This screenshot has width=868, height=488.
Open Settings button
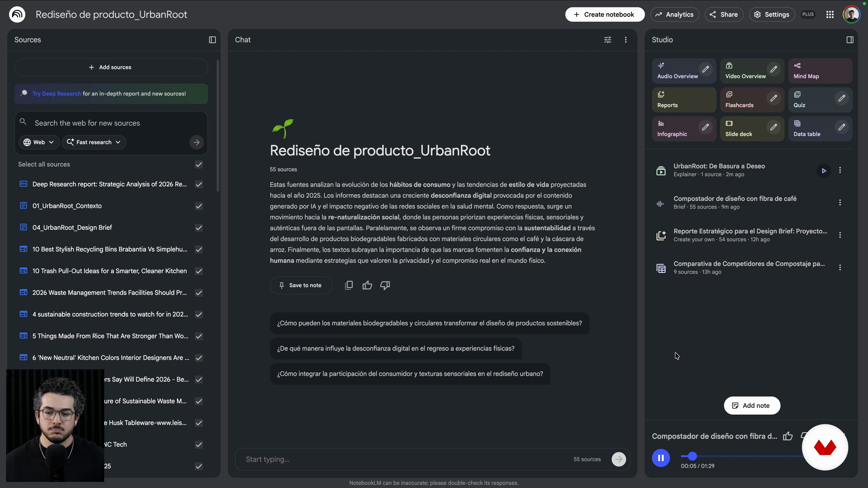click(772, 14)
